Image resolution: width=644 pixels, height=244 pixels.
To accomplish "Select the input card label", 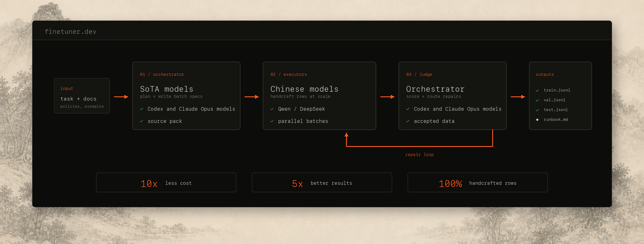I will pyautogui.click(x=67, y=89).
